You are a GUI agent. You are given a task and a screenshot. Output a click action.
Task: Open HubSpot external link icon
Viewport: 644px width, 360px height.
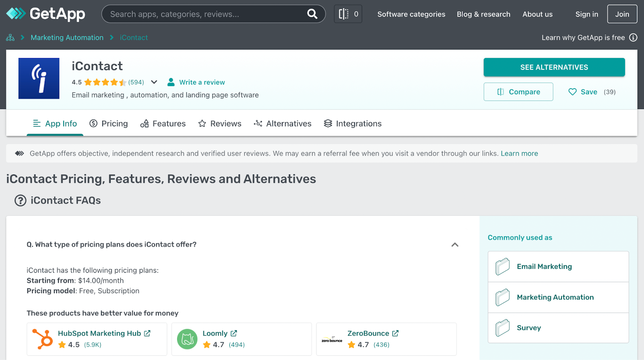tap(147, 333)
